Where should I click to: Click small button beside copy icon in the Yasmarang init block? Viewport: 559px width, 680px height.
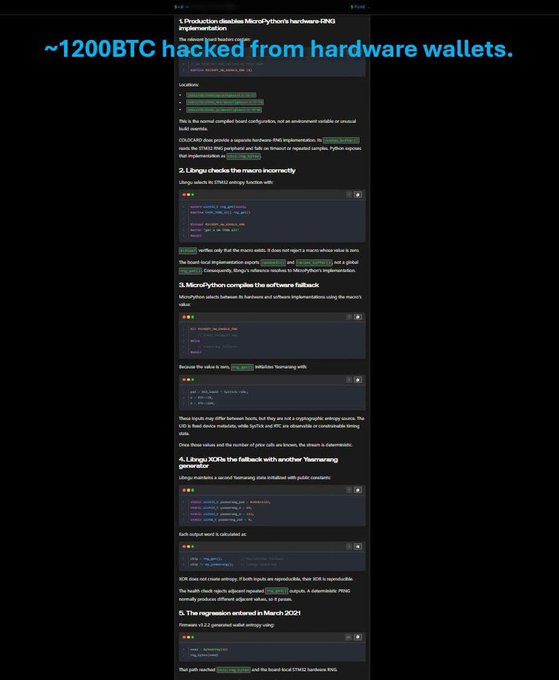coord(349,380)
